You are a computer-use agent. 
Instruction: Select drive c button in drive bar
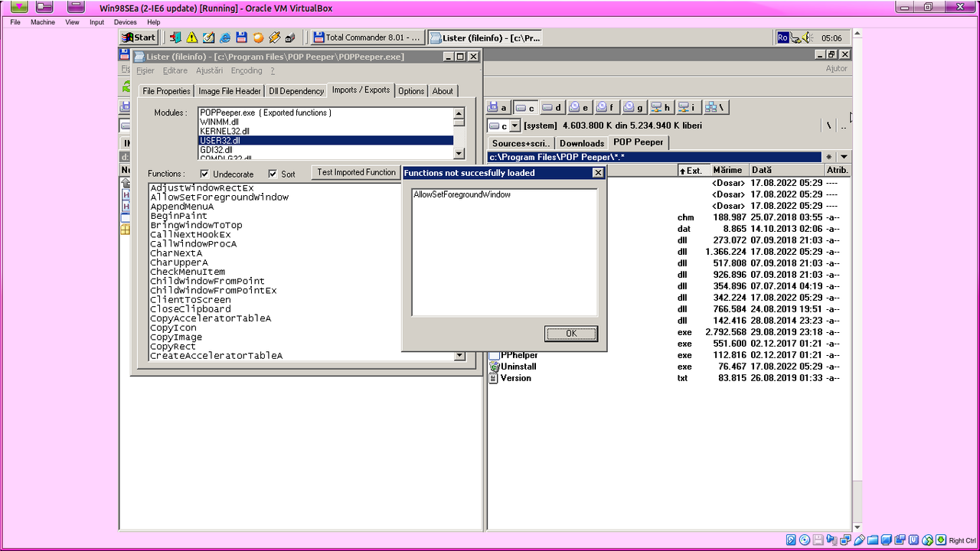coord(524,107)
